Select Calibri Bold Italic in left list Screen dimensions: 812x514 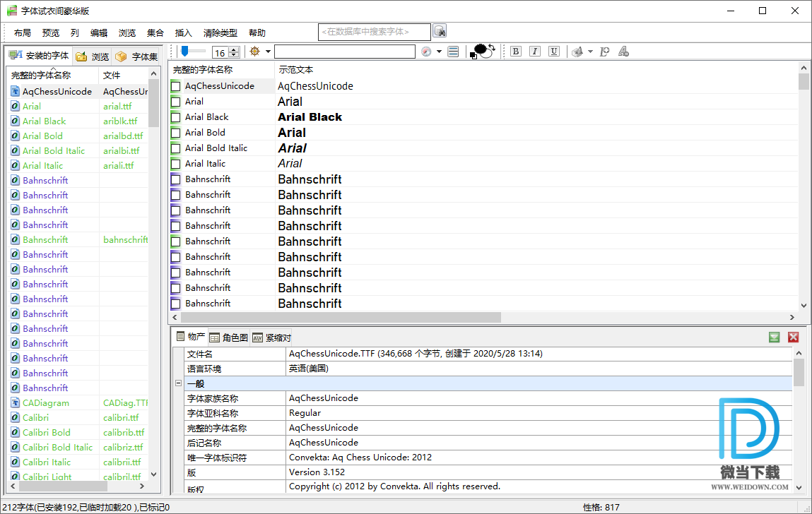click(57, 447)
